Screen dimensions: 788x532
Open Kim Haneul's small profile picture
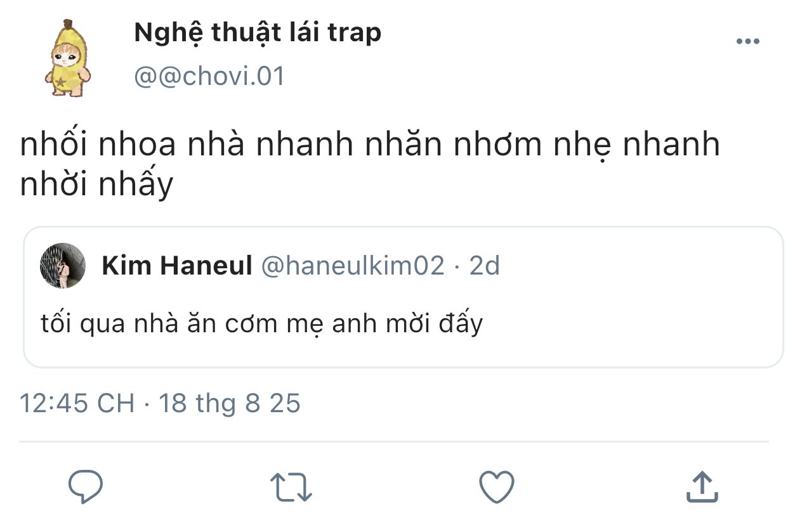pos(62,265)
